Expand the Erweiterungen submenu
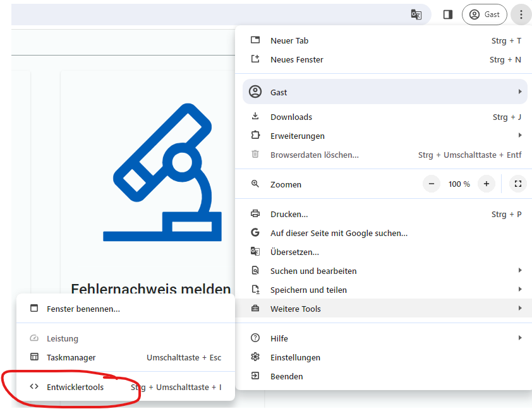 tap(298, 136)
